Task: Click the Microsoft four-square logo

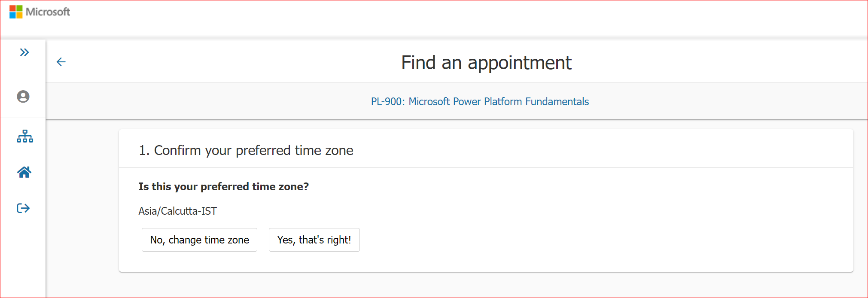Action: [x=16, y=12]
